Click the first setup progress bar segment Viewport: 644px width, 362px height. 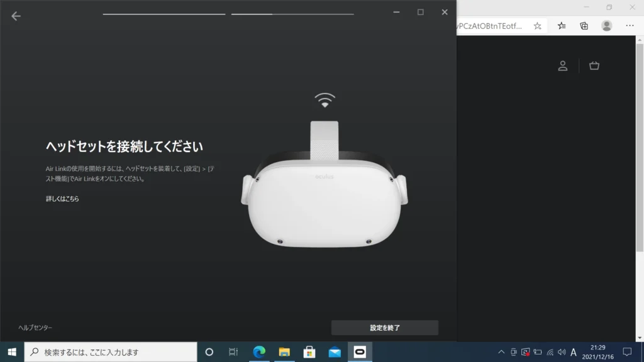point(164,14)
